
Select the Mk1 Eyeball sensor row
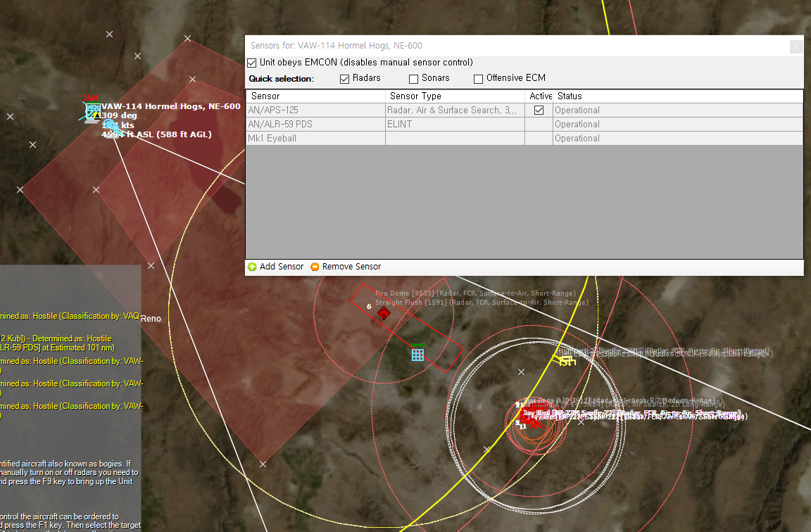pos(524,138)
